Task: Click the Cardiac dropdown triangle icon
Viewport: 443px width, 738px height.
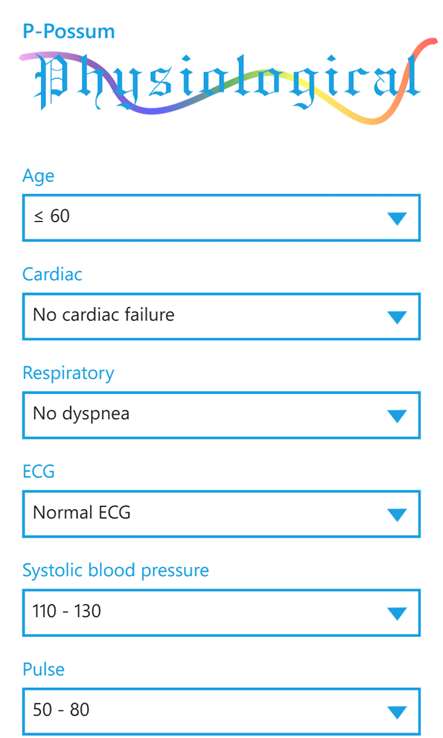Action: [397, 317]
